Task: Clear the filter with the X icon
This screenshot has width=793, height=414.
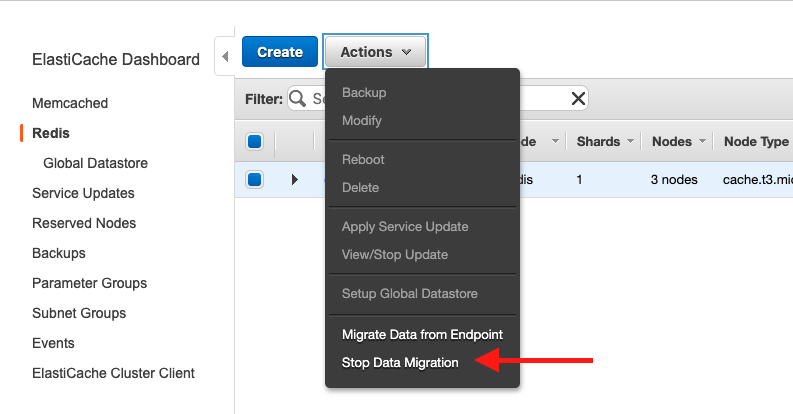Action: 578,99
